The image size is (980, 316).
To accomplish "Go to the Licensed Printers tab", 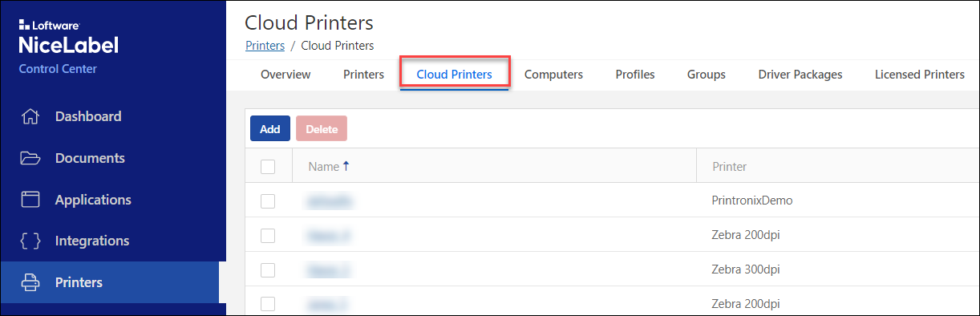I will point(920,75).
